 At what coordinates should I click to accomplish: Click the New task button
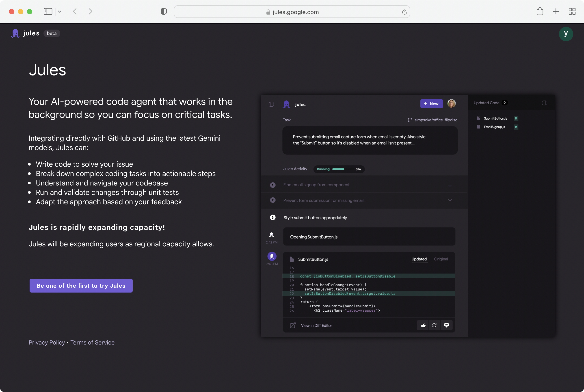[431, 104]
